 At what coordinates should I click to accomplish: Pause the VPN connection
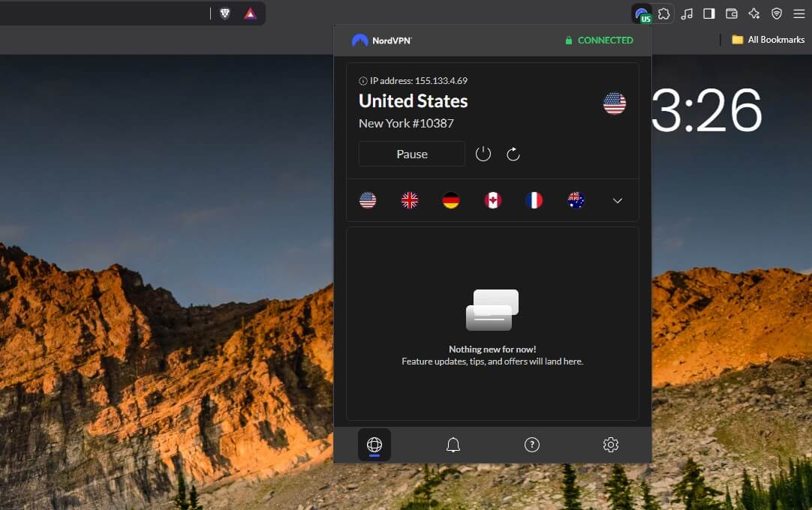pos(411,153)
